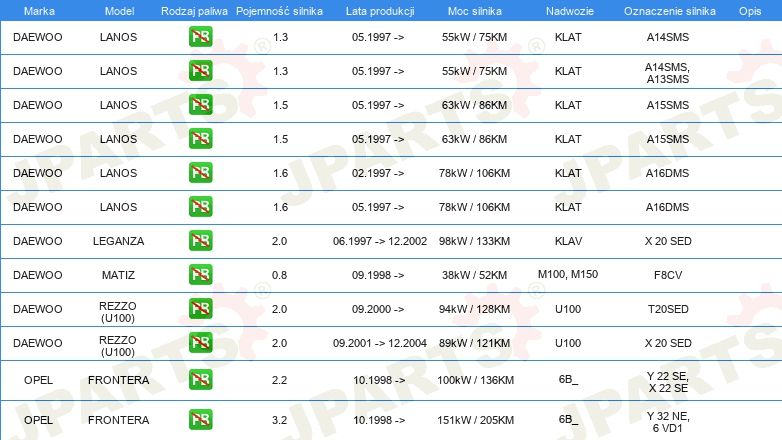
Task: Click the 06.1997 -> 12.2002 production years
Action: [x=380, y=241]
